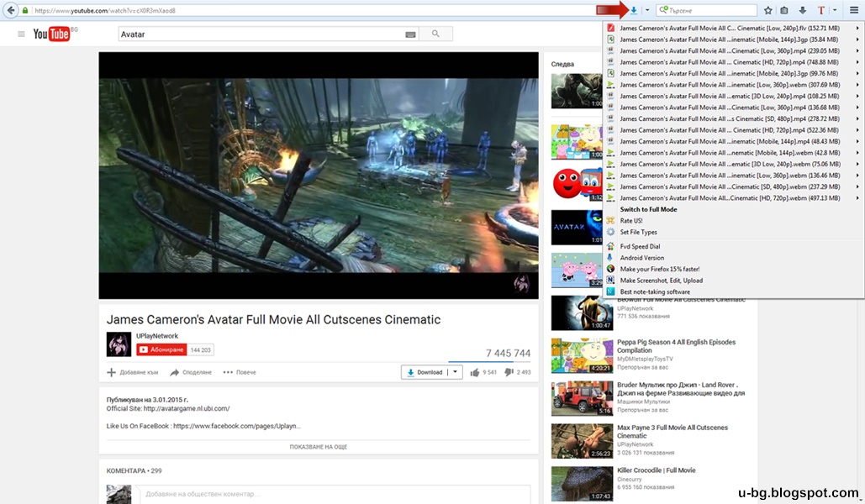Select the SD 480p mp4 278.72 MB download
This screenshot has height=504, width=865.
[730, 118]
